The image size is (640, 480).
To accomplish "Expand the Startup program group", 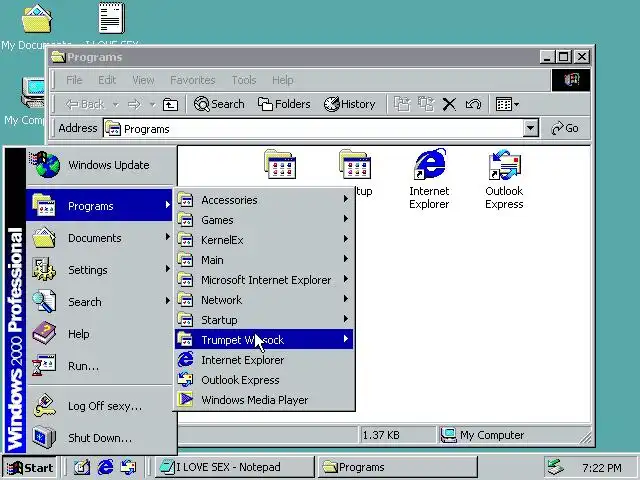I will 264,320.
